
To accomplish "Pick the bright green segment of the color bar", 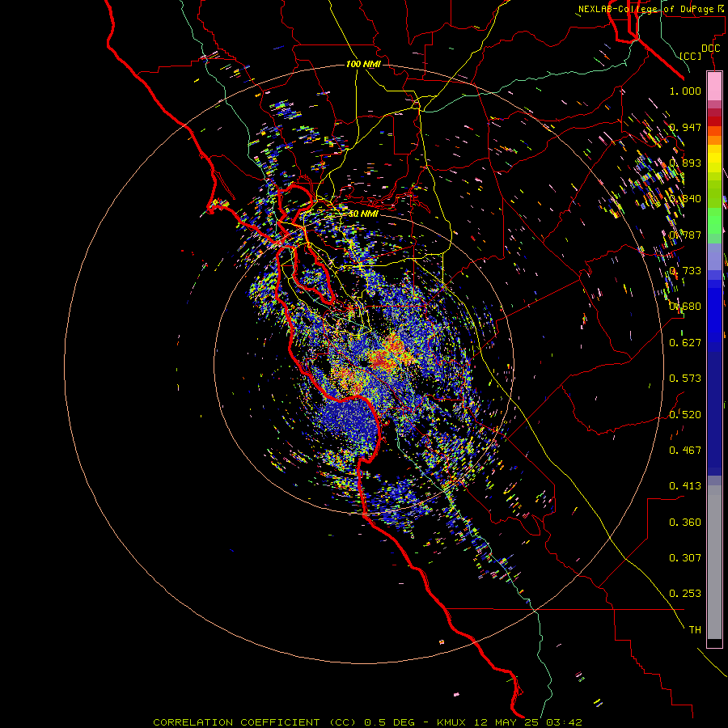I will (714, 221).
